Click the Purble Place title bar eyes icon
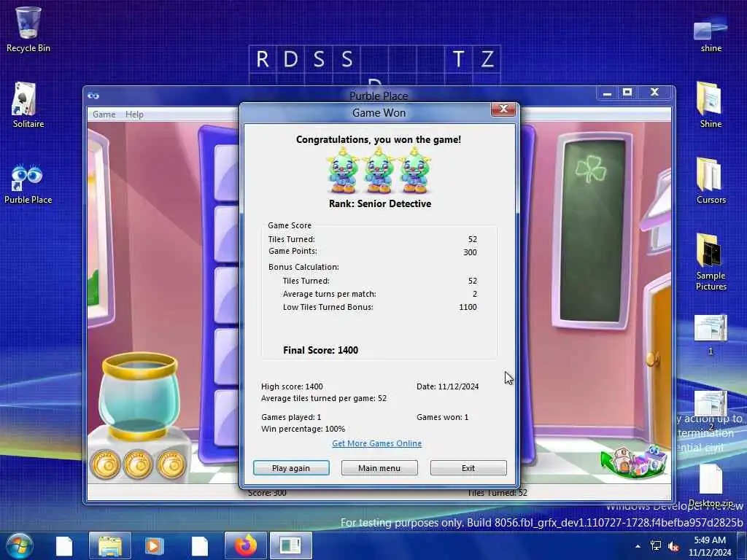 93,96
